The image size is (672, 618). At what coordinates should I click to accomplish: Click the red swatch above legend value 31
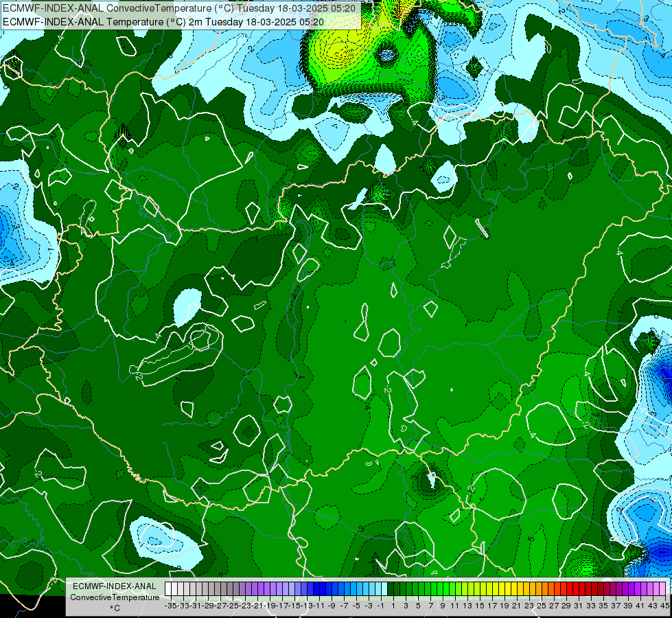click(576, 589)
